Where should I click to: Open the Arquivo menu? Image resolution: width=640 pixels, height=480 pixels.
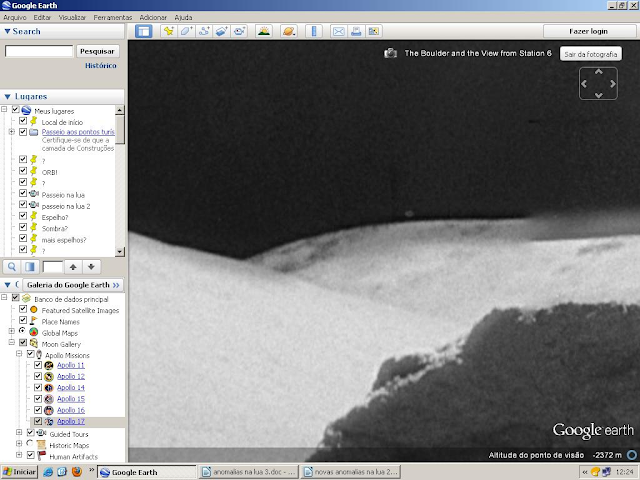tap(15, 18)
